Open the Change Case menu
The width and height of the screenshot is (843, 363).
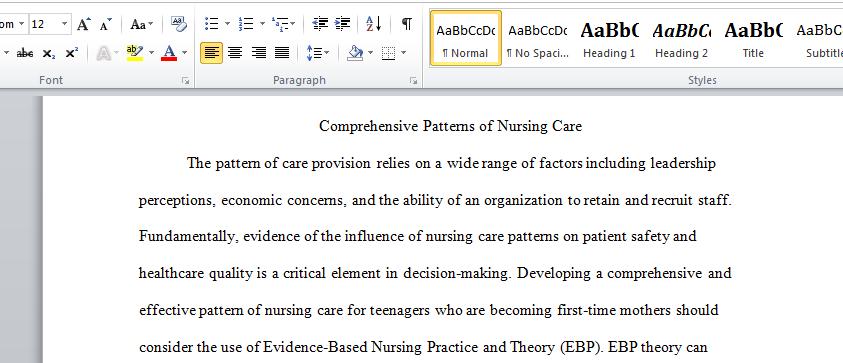[141, 24]
